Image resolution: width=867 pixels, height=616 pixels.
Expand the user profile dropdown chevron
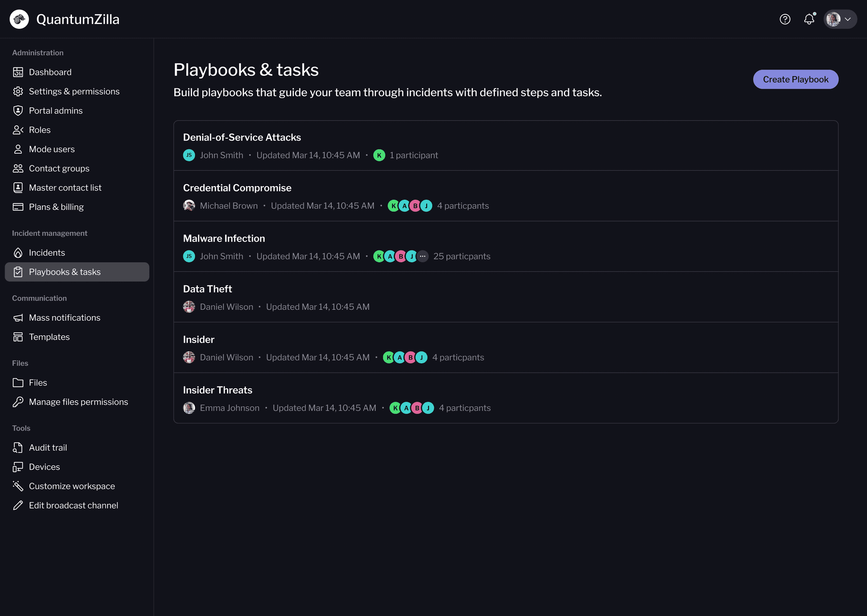point(848,19)
